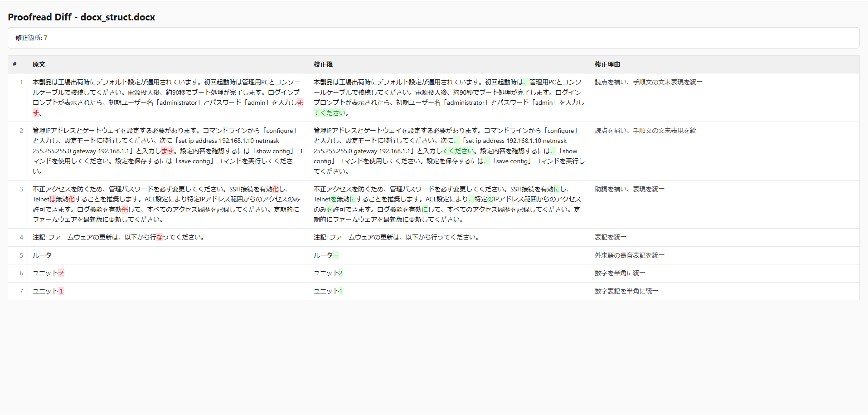Viewport: 868px width, 415px height.
Task: Click original text 'ルータ'
Action: point(42,255)
